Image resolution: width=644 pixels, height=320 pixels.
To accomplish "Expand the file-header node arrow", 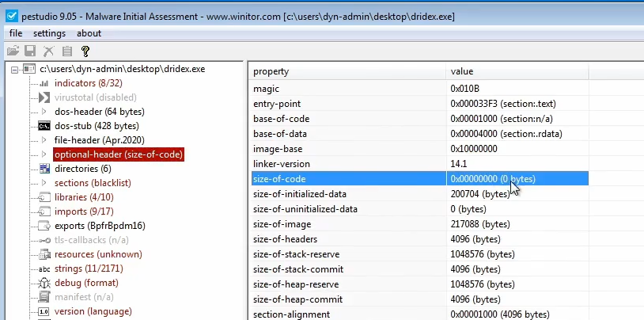I will [44, 140].
